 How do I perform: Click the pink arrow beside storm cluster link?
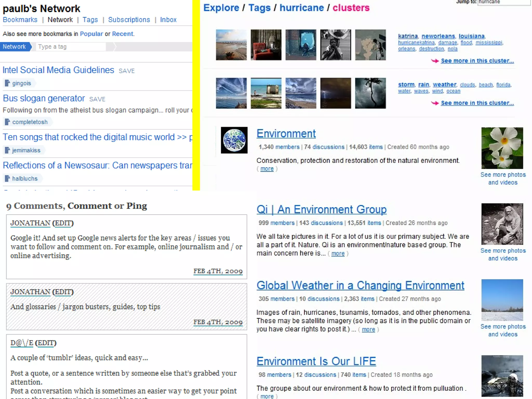[435, 103]
